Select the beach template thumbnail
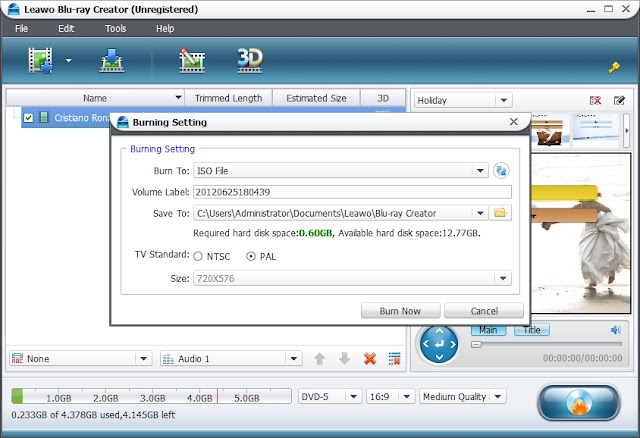 point(596,130)
